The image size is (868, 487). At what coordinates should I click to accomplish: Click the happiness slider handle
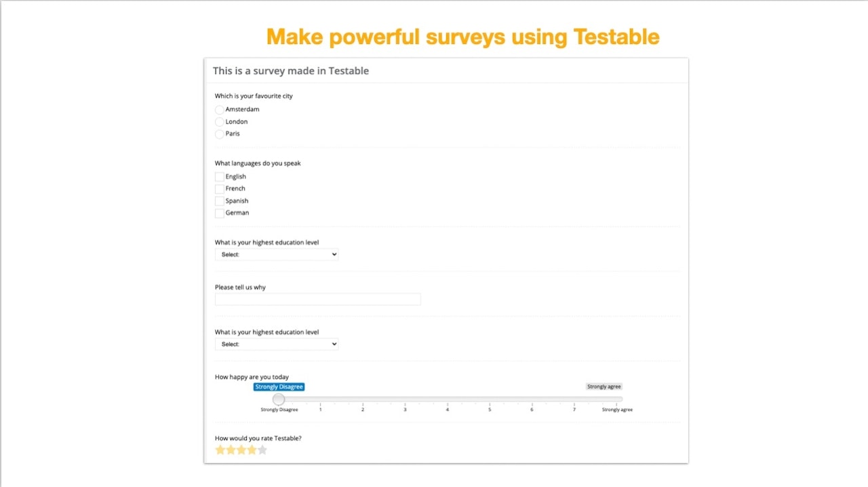[x=279, y=399]
